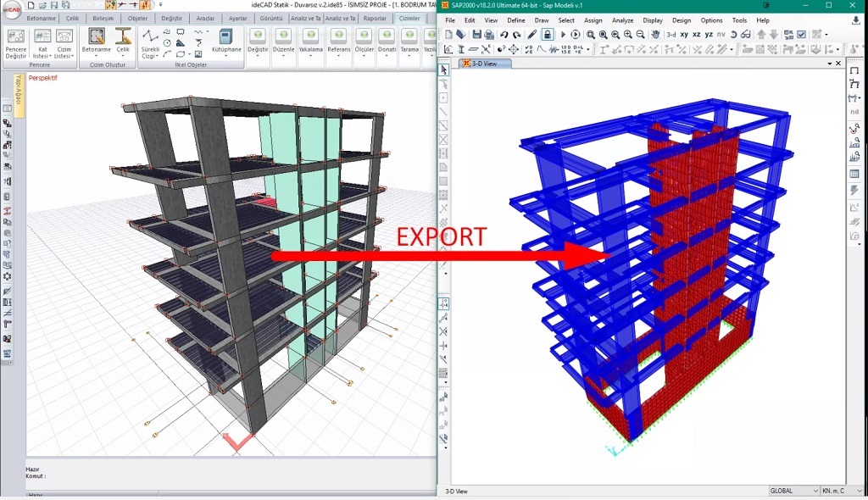
Task: Switch to the Raporlar ribbon tab
Action: [375, 18]
